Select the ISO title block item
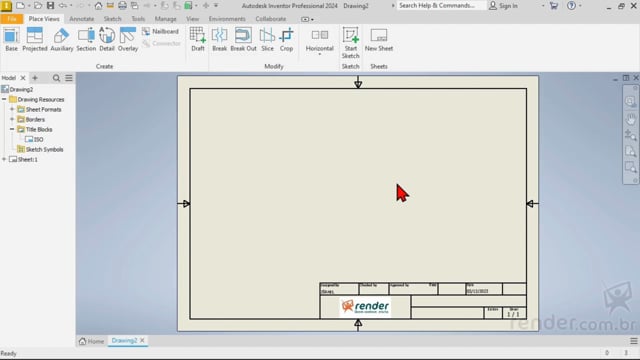 click(x=38, y=139)
